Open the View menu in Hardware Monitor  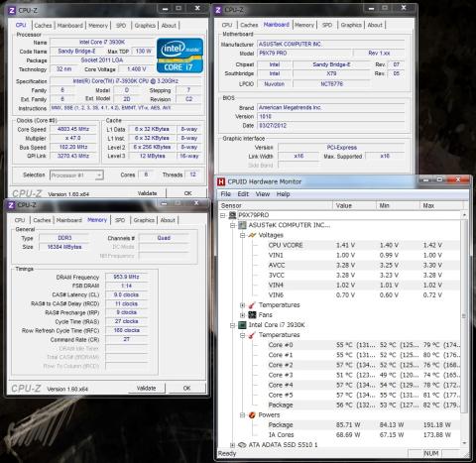pyautogui.click(x=263, y=194)
